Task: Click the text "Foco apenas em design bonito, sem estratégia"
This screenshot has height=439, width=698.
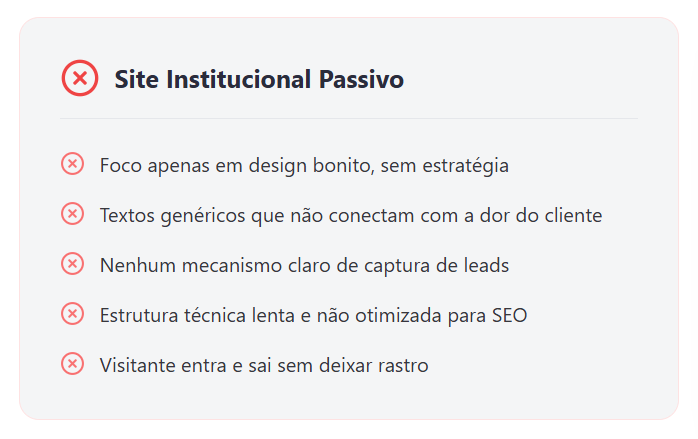Action: pos(304,166)
